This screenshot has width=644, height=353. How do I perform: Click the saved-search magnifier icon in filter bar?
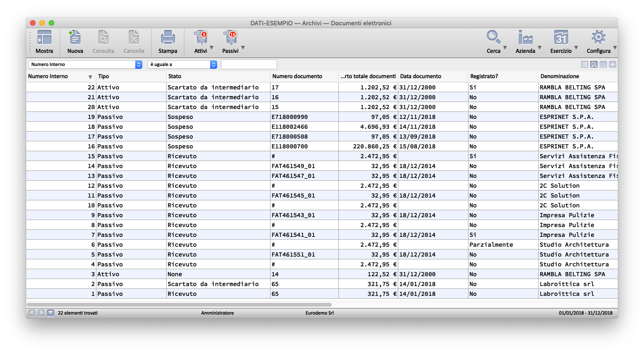coord(594,65)
